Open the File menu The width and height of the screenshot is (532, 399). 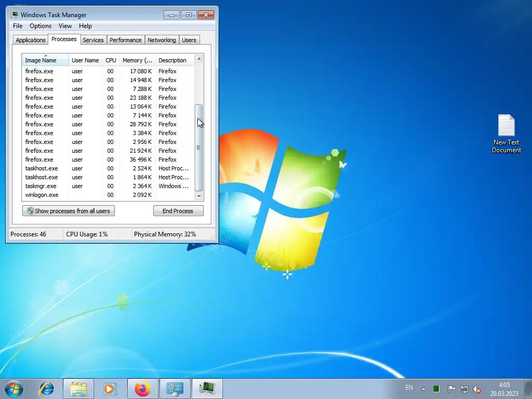coord(18,26)
